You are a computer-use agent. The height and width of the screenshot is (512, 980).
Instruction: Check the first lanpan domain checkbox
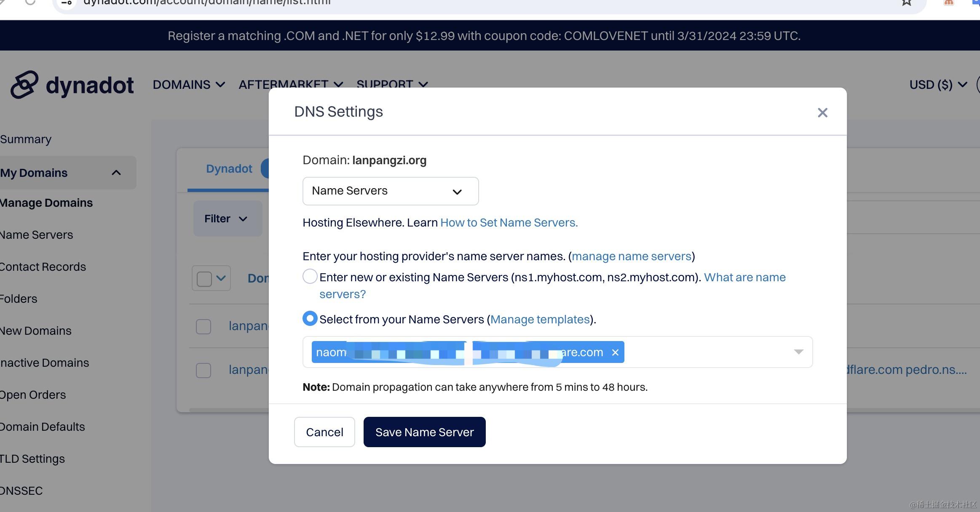[x=203, y=327]
